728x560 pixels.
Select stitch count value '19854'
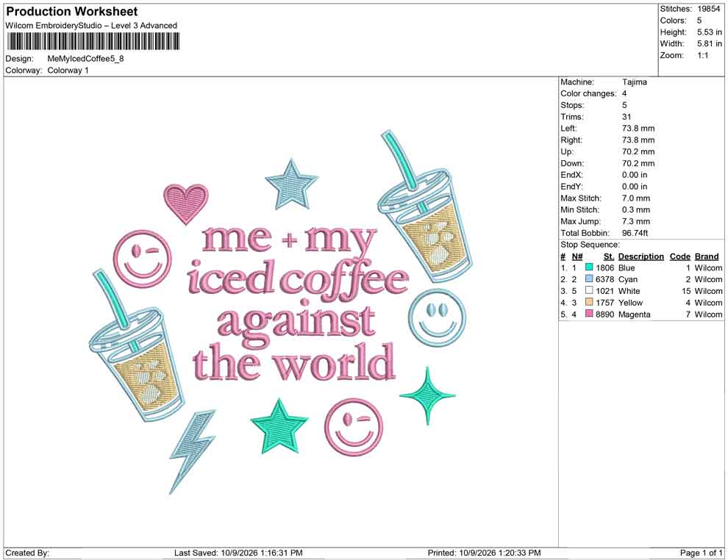click(708, 9)
